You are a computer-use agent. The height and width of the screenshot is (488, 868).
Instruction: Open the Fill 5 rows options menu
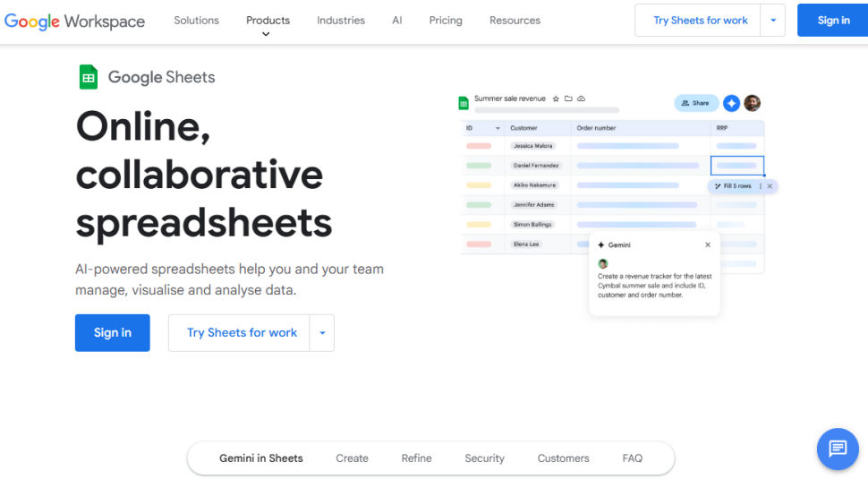(x=760, y=186)
